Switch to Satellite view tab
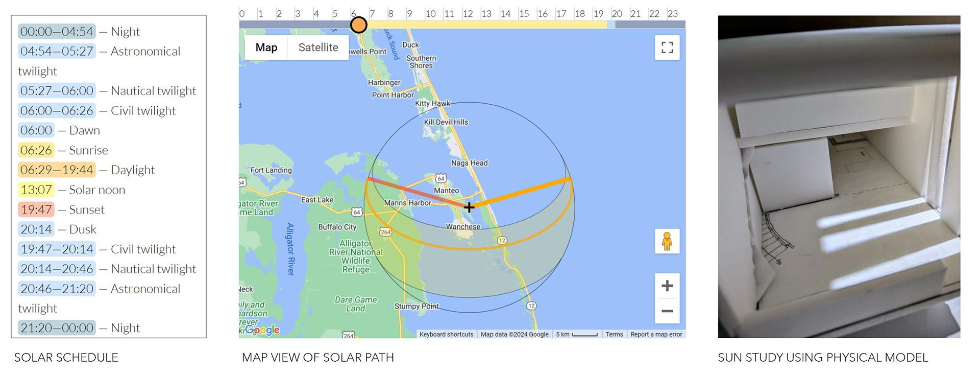This screenshot has height=374, width=980. 318,48
